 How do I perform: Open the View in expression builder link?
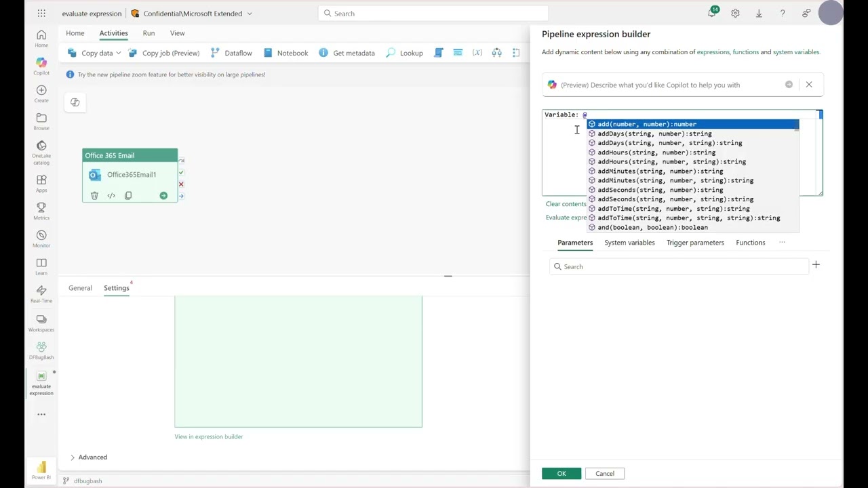point(208,436)
